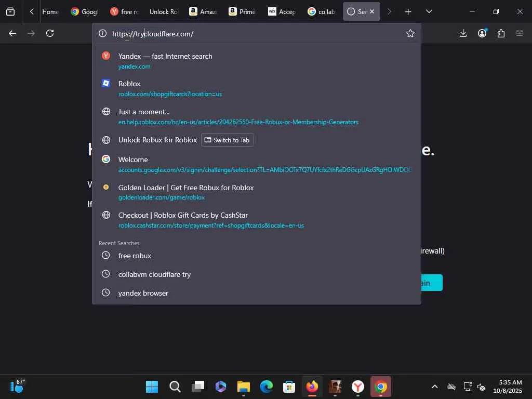The image size is (532, 399).
Task: Open the account profile icon
Action: (x=482, y=33)
